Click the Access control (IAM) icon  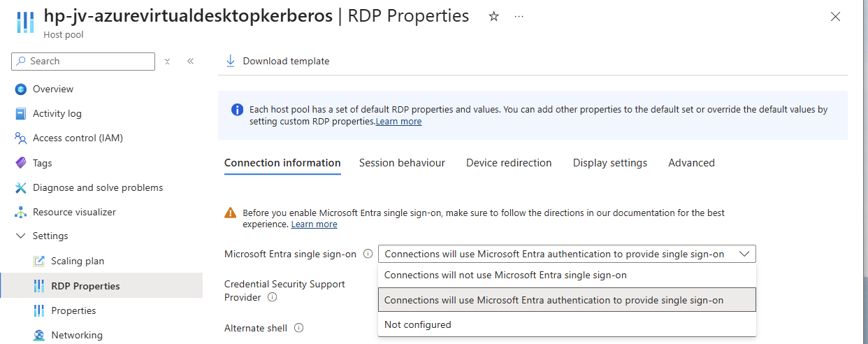pyautogui.click(x=20, y=138)
